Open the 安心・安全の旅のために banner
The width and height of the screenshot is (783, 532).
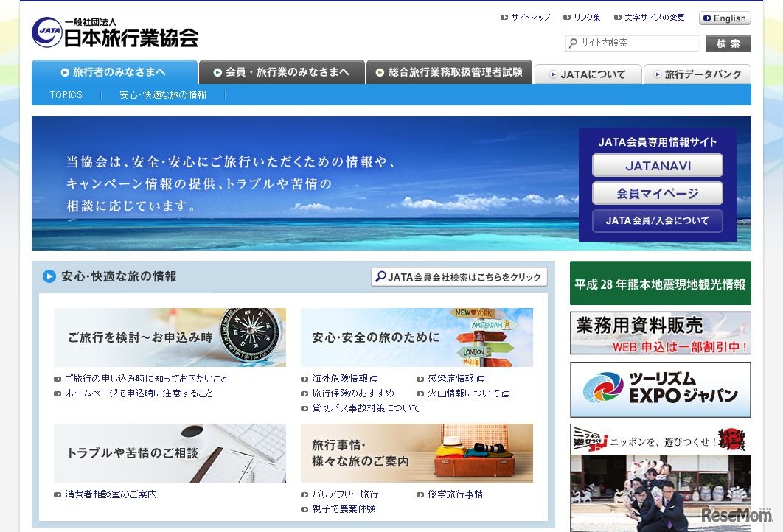click(x=417, y=337)
